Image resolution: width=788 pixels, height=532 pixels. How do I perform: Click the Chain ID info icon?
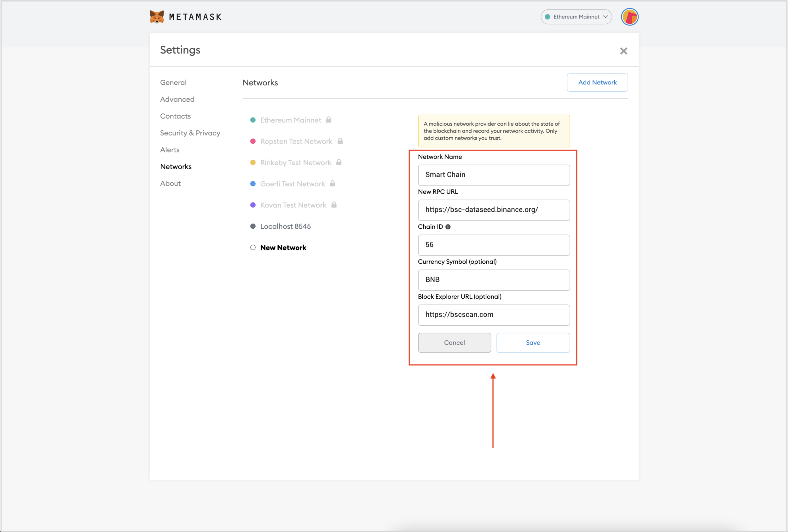click(x=448, y=227)
